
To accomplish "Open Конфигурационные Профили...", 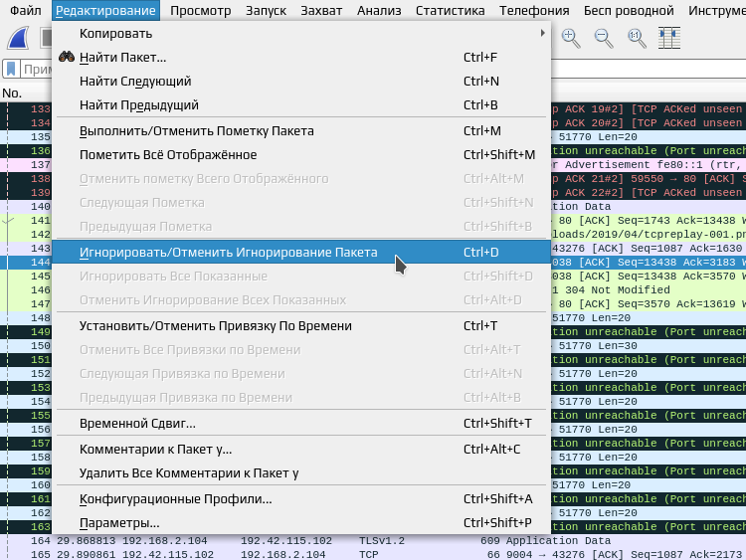I will pyautogui.click(x=301, y=499).
